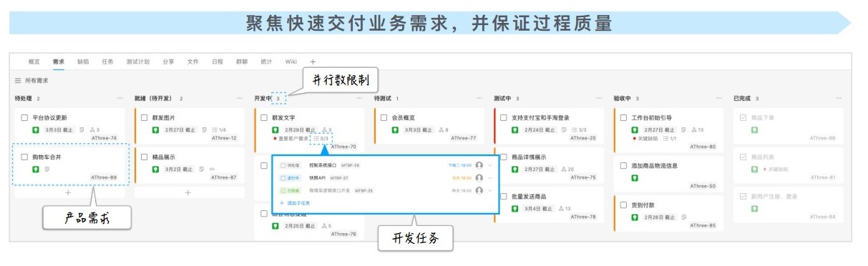Click the note icon on 购物车合并 card
The image size is (868, 266).
(x=47, y=169)
